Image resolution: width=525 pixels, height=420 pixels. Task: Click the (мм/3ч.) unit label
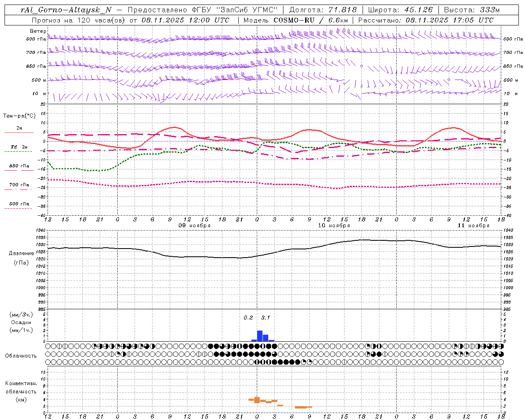point(21,315)
